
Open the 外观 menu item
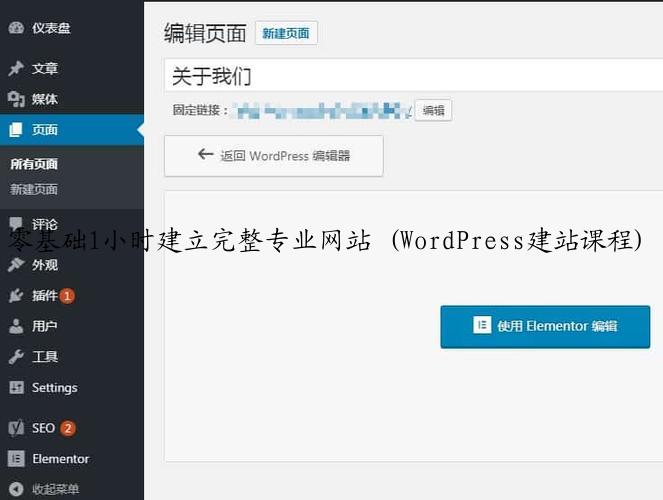[x=72, y=265]
